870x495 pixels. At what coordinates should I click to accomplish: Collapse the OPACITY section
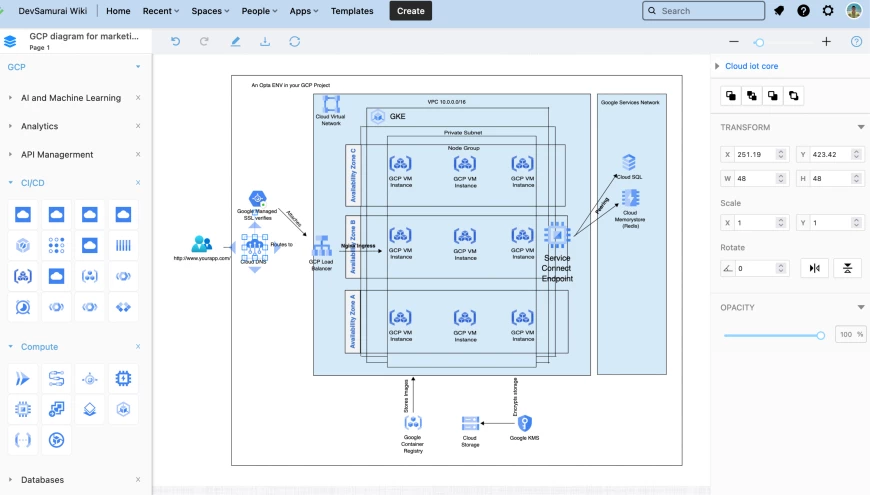pyautogui.click(x=861, y=307)
